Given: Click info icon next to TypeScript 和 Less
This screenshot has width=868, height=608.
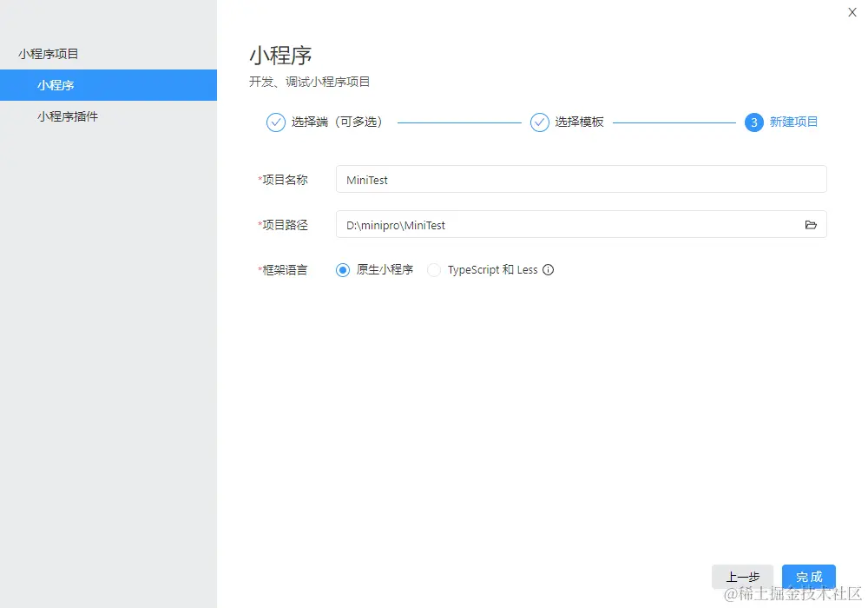Looking at the screenshot, I should point(548,269).
